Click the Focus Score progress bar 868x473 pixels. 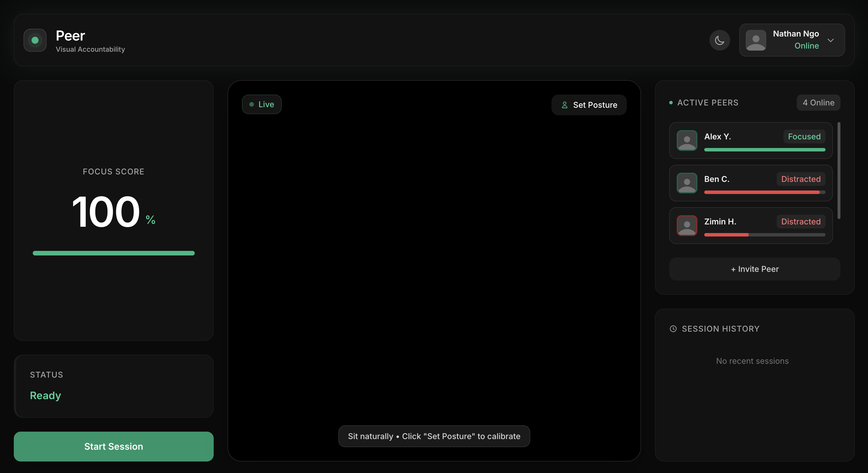tap(113, 253)
